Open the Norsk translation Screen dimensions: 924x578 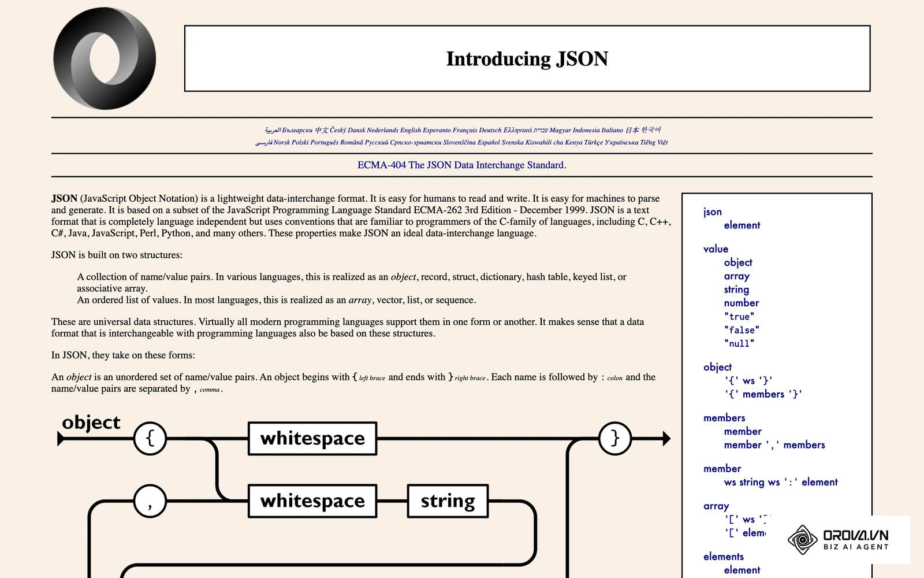tap(282, 142)
